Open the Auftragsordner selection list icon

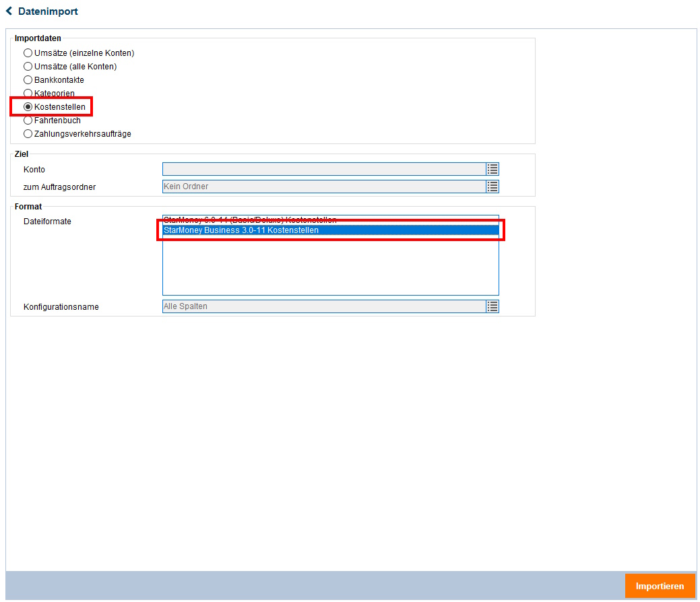492,187
